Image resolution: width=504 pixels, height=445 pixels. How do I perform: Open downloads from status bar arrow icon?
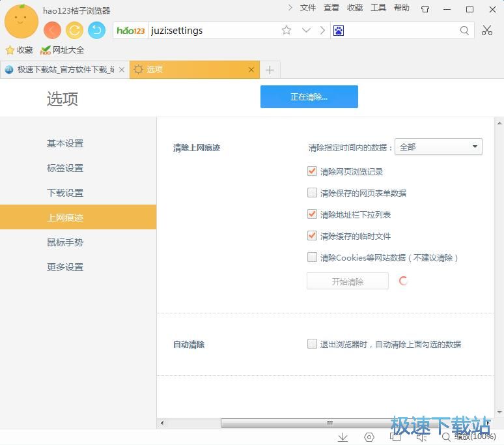(x=343, y=437)
